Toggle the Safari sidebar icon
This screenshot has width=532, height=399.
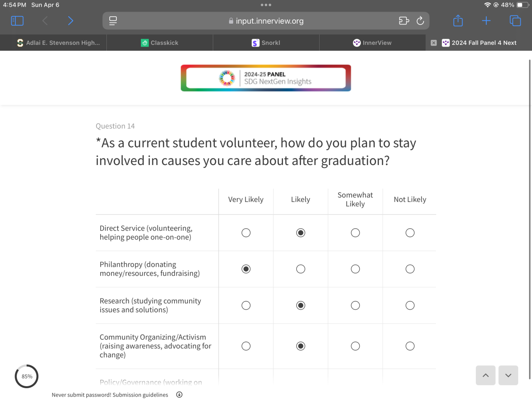(x=17, y=21)
